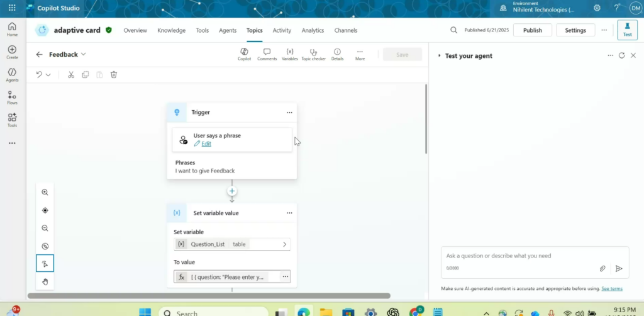This screenshot has width=644, height=316.
Task: Open the undo dropdown arrow
Action: (48, 75)
